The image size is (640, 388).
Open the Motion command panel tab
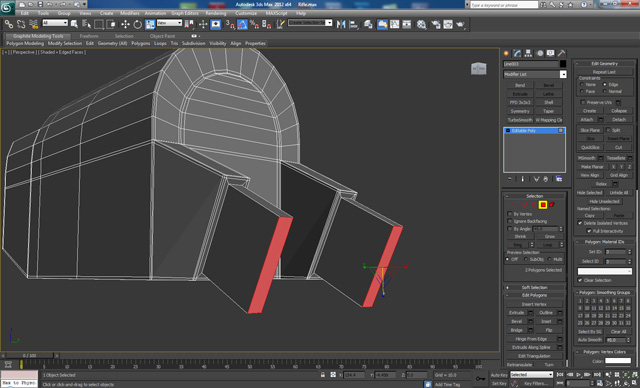(x=540, y=53)
